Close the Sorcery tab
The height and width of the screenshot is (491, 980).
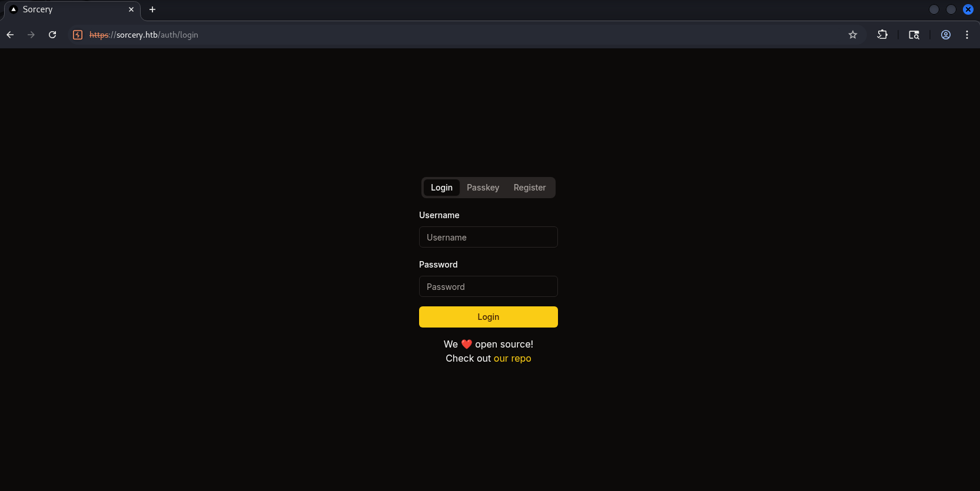pyautogui.click(x=131, y=9)
